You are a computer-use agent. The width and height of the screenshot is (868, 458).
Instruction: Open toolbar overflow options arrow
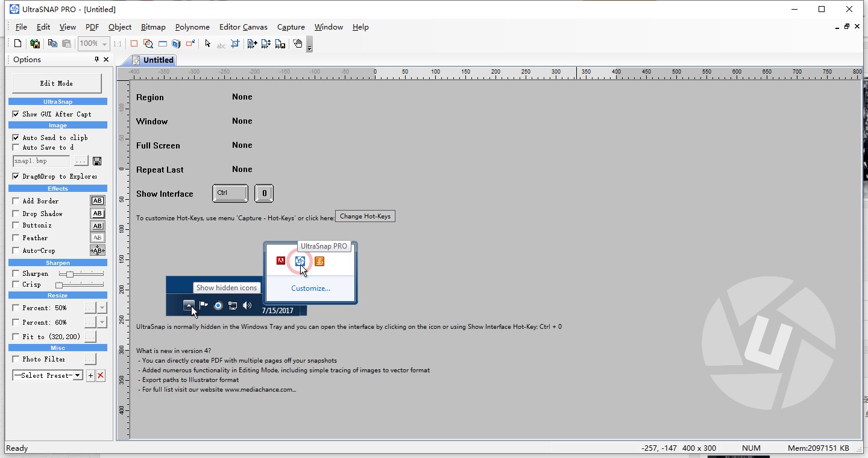(309, 45)
